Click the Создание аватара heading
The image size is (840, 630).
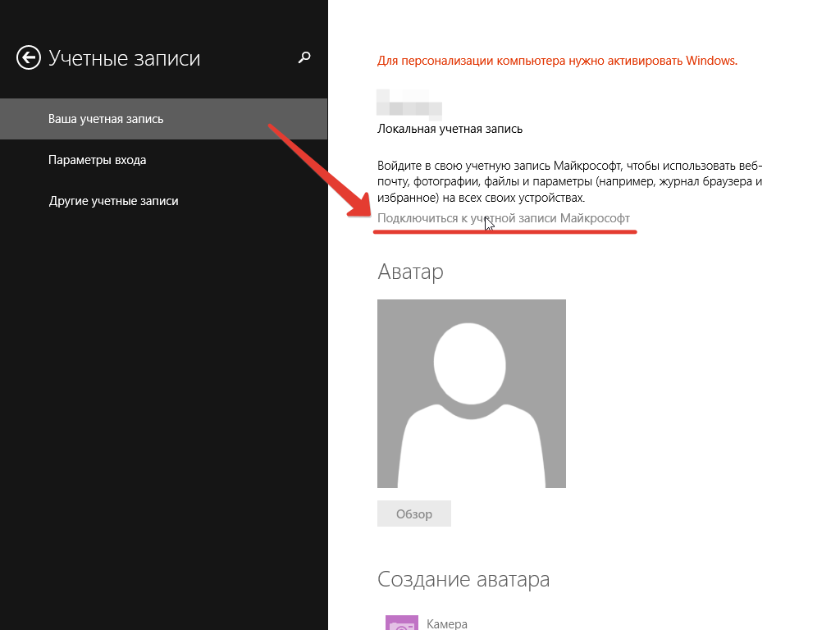463,579
